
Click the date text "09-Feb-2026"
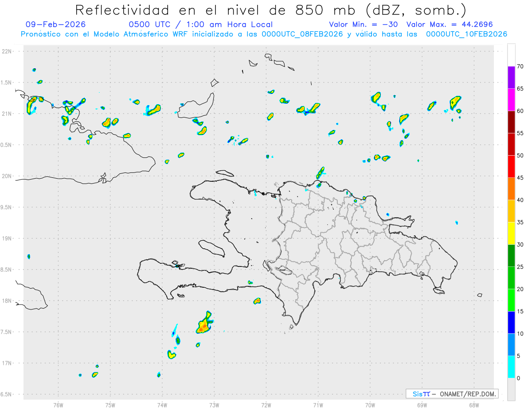[56, 24]
